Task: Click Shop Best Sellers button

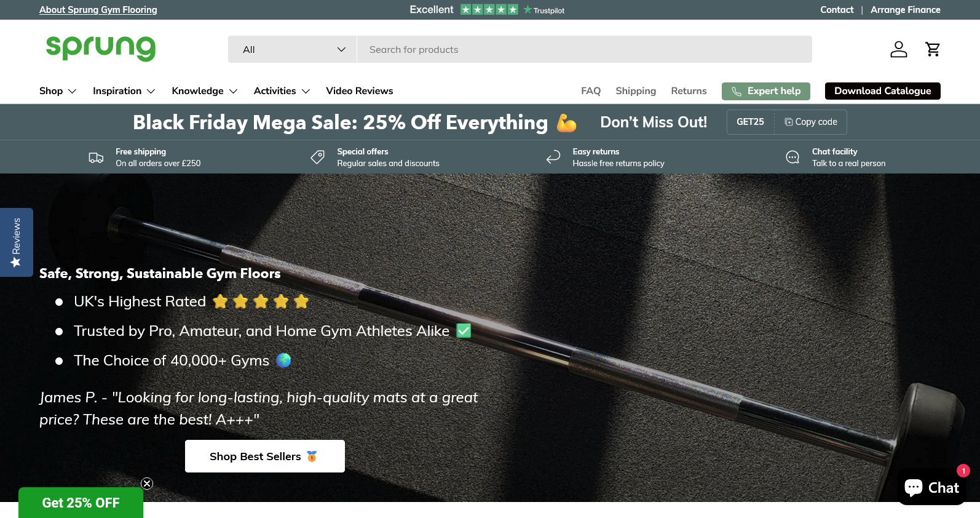Action: pyautogui.click(x=264, y=456)
